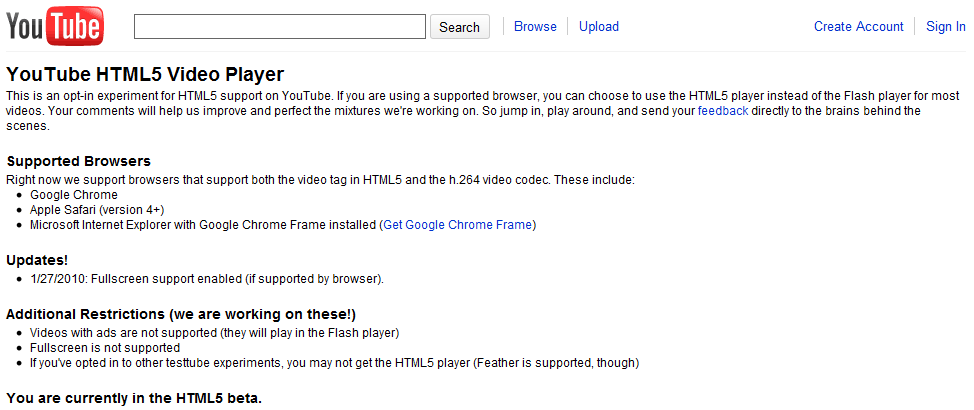Click the Apple Safari (version 4+) item
The height and width of the screenshot is (410, 974).
[97, 210]
